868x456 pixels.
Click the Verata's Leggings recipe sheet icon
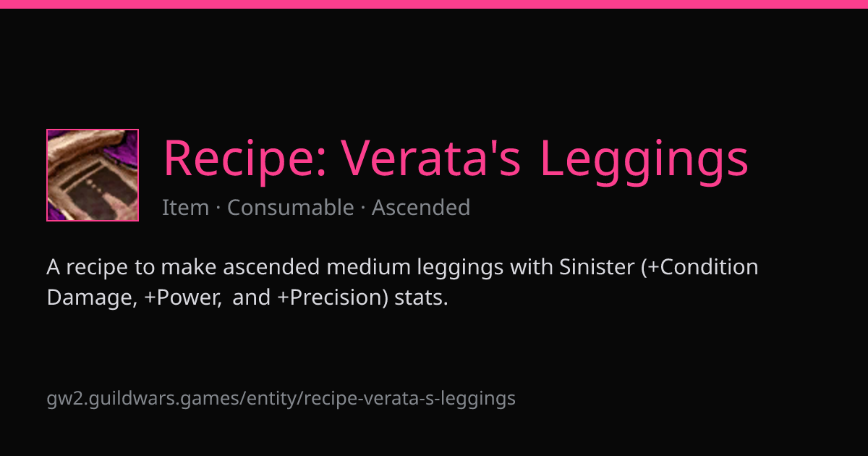tap(93, 175)
